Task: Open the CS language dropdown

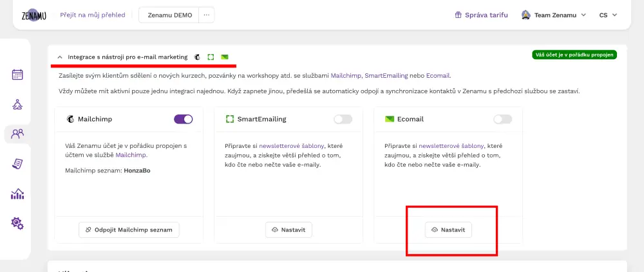Action: [x=609, y=15]
